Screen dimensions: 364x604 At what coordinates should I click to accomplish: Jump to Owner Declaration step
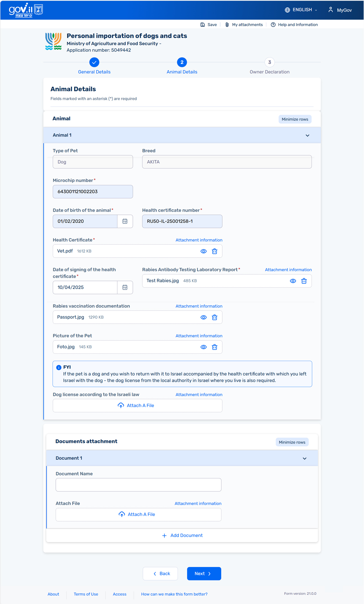click(269, 62)
